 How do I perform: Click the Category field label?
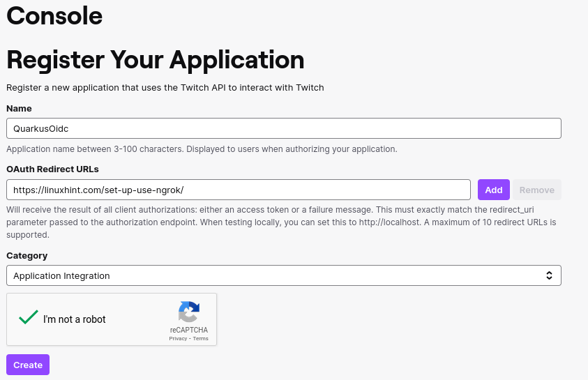(27, 256)
